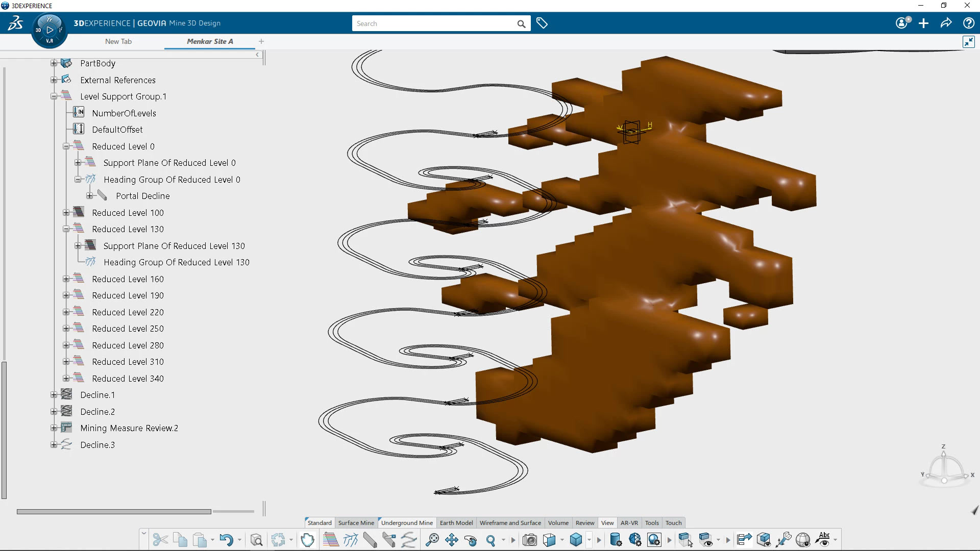Click the Cut scissors icon
This screenshot has width=980, height=551.
coord(160,540)
